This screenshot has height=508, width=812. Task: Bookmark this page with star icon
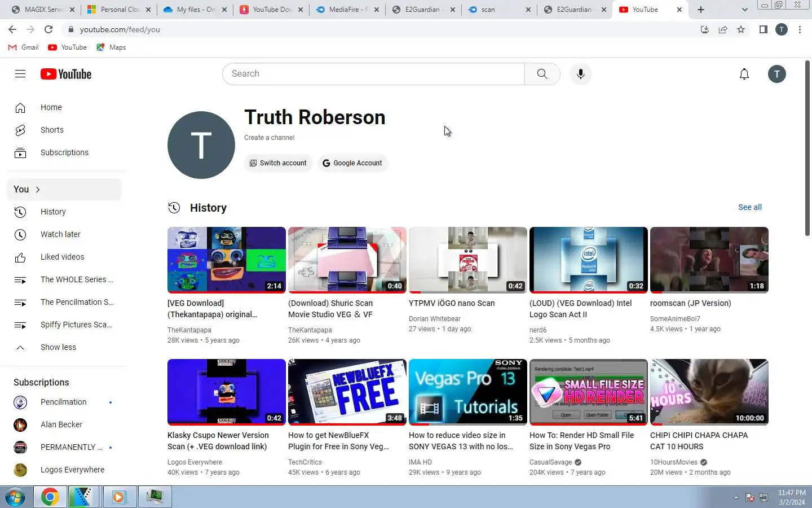pyautogui.click(x=741, y=29)
